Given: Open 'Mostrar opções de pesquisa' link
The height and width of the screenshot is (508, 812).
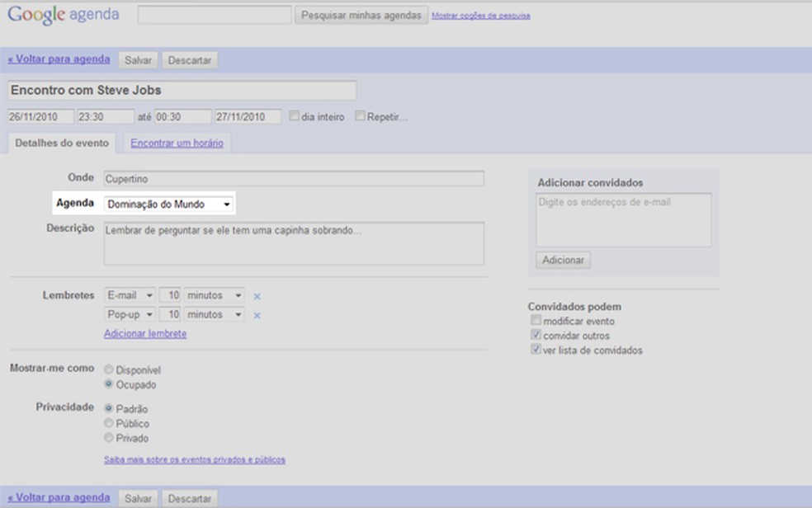Looking at the screenshot, I should 480,16.
